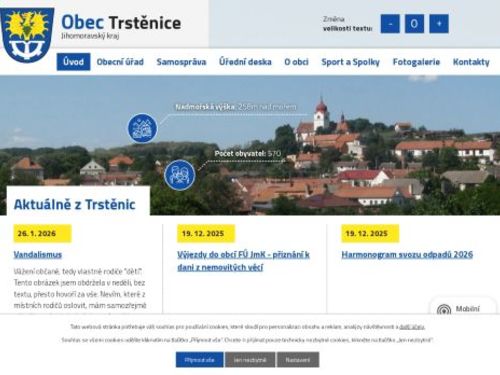Accept all cookies with Přijmout vše
The image size is (500, 375).
[x=199, y=360]
